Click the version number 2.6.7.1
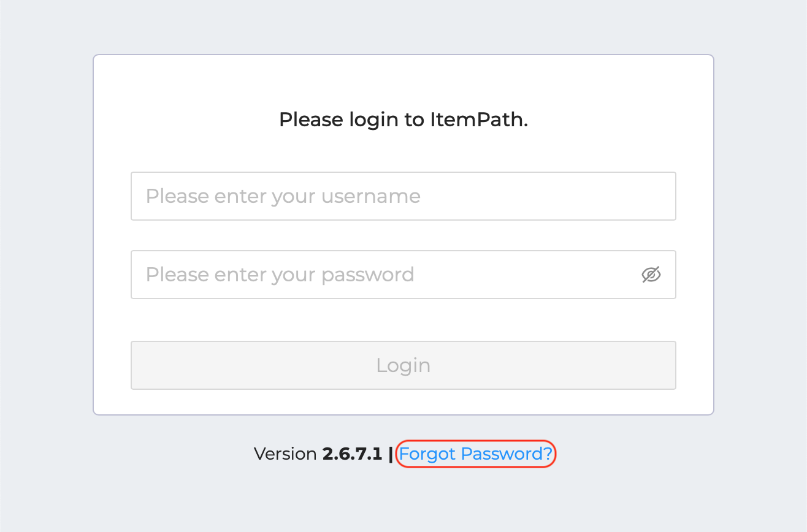Image resolution: width=807 pixels, height=532 pixels. click(x=352, y=454)
